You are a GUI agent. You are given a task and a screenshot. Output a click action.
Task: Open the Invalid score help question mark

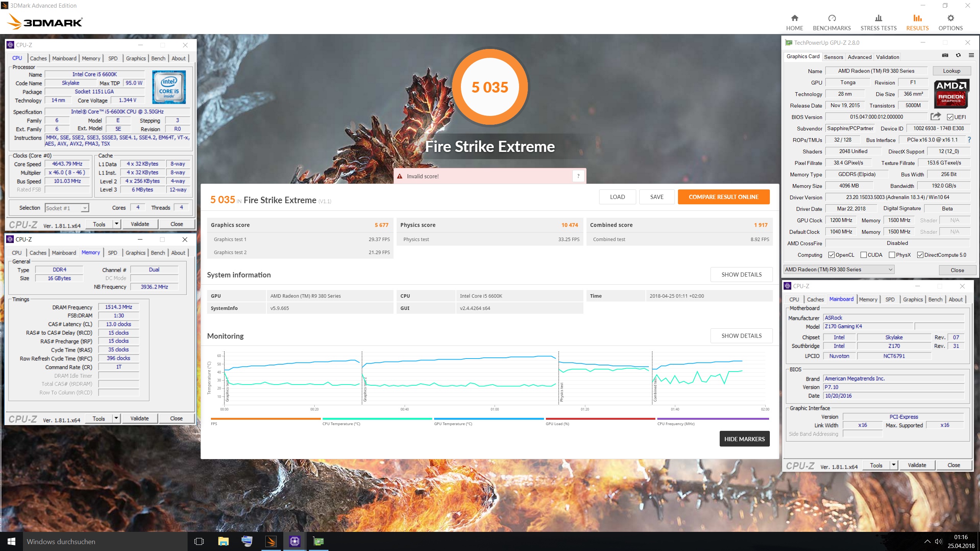(578, 176)
